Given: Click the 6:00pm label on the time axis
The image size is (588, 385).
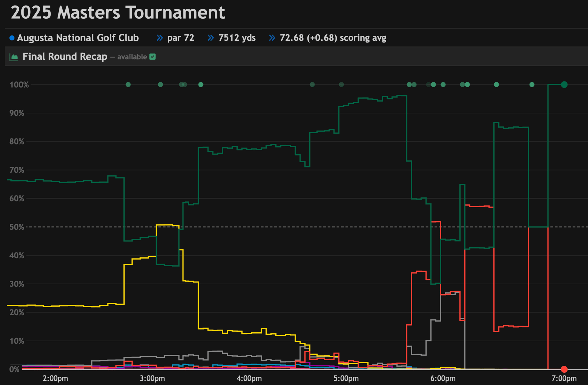Looking at the screenshot, I should (x=443, y=378).
